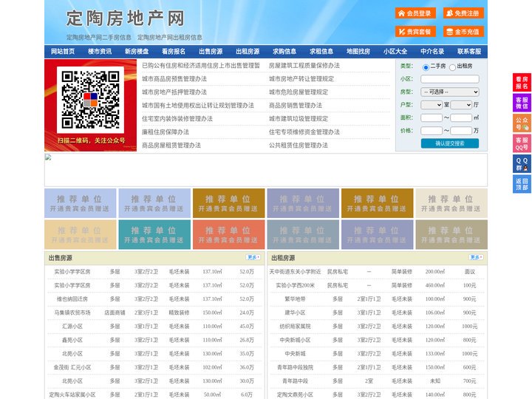The width and height of the screenshot is (532, 399).
Task: Open the blue QQ群 side widget
Action: (x=522, y=164)
